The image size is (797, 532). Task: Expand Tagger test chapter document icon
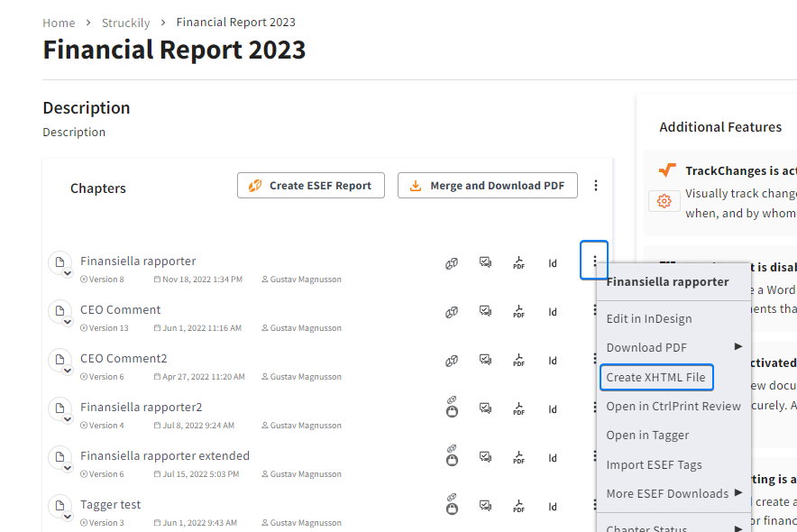[x=60, y=507]
